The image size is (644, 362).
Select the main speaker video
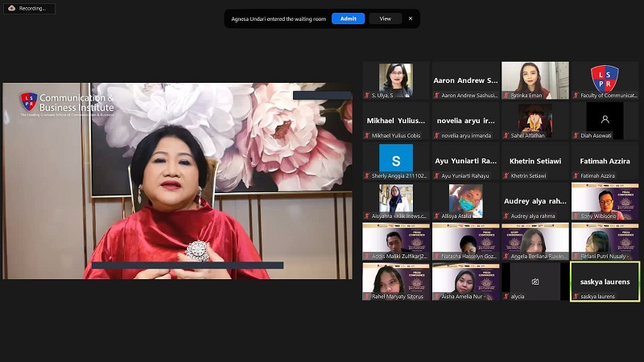(177, 181)
